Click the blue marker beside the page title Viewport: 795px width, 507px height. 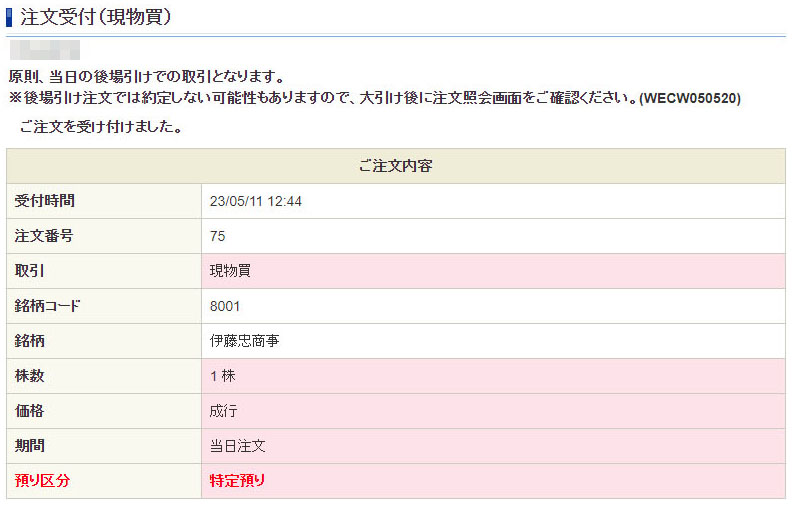point(11,16)
